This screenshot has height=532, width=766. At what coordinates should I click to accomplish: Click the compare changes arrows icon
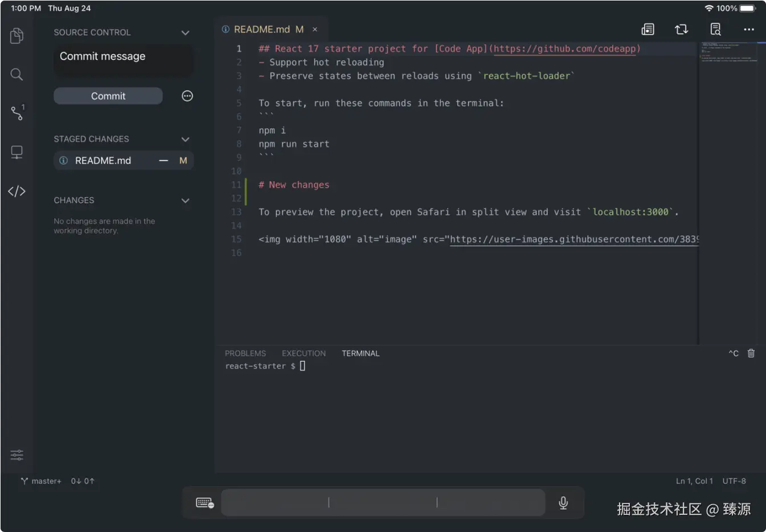[x=681, y=29]
